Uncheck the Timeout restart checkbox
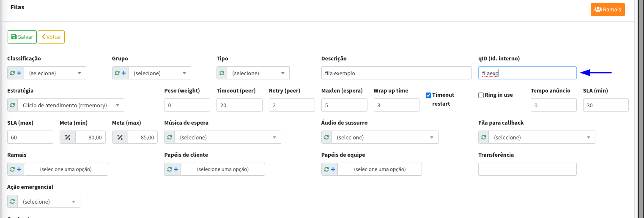This screenshot has height=218, width=644. coord(428,95)
